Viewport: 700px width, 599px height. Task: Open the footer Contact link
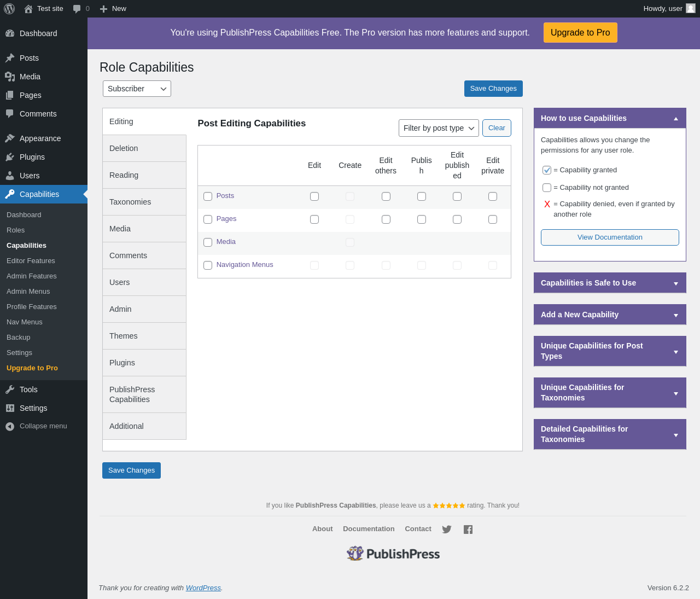pyautogui.click(x=418, y=529)
